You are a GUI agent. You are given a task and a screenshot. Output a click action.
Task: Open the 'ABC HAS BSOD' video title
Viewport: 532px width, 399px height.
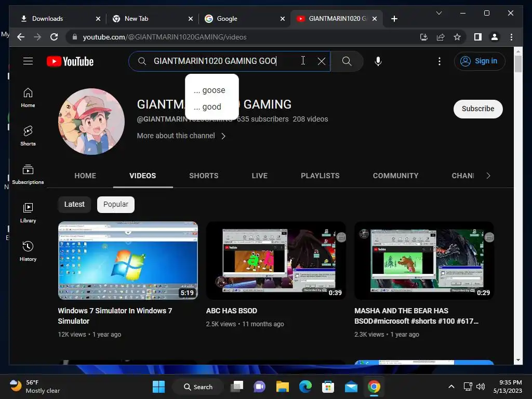(x=231, y=311)
